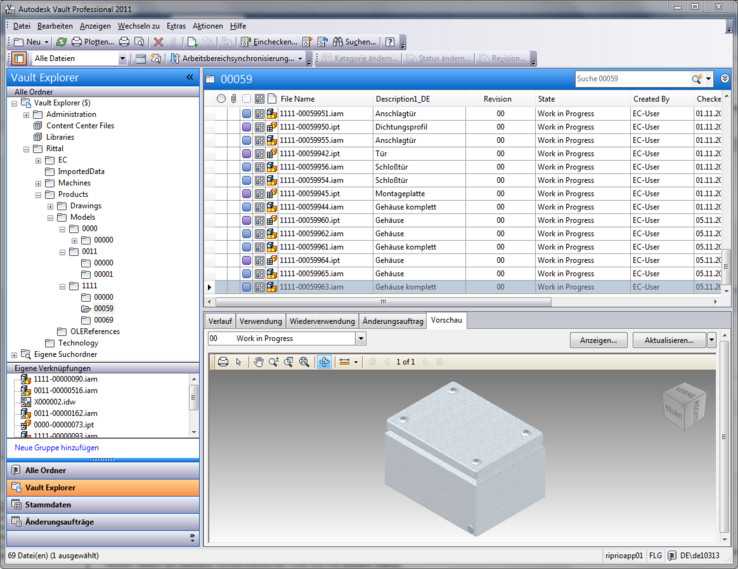Expand the Administration tree node
This screenshot has width=738, height=569.
click(x=26, y=114)
